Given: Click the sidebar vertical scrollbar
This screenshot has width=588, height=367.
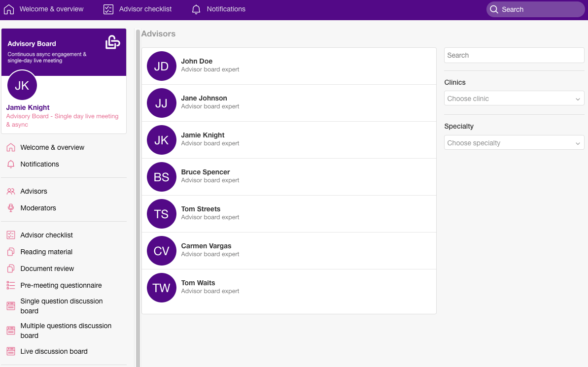Looking at the screenshot, I should point(138,198).
